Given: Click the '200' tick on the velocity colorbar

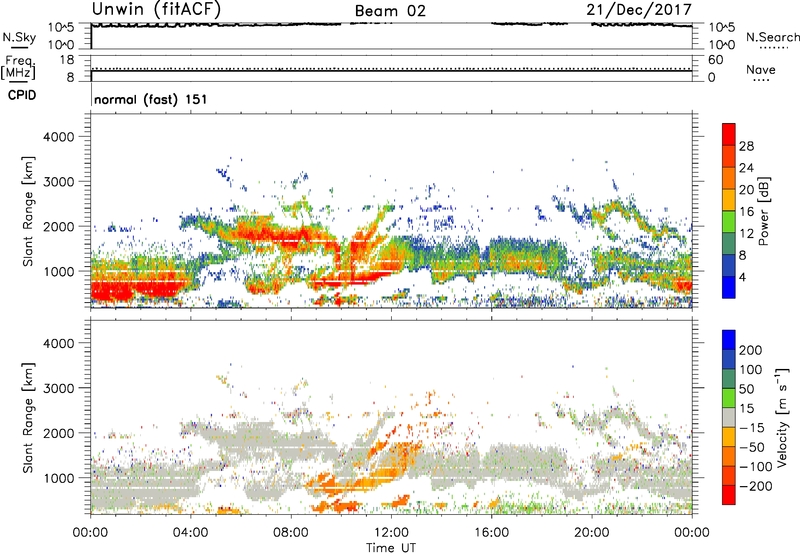Looking at the screenshot, I should [x=751, y=350].
